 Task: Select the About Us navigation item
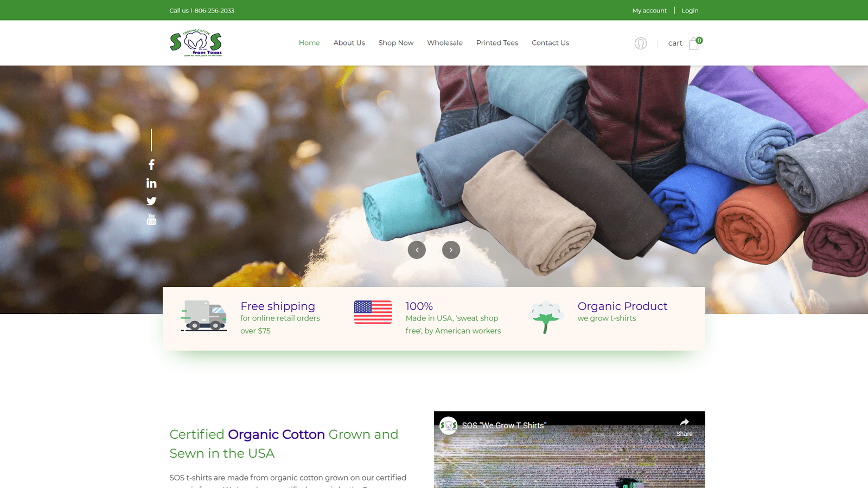click(349, 43)
